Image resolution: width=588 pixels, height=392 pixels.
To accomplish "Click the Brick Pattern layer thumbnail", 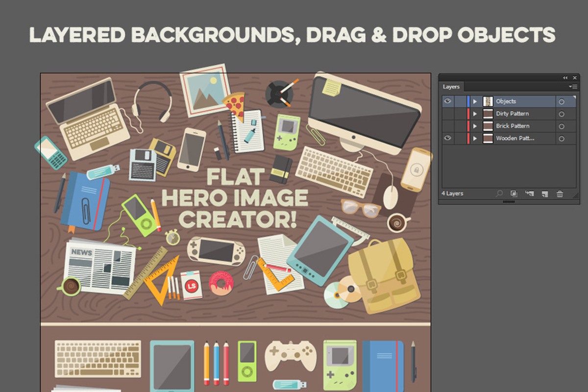I will point(488,126).
